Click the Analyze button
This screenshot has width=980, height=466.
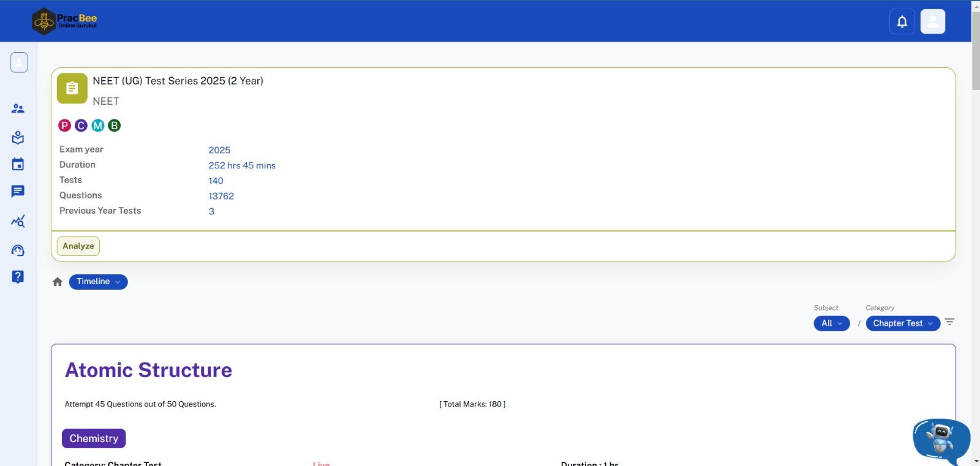coord(78,246)
